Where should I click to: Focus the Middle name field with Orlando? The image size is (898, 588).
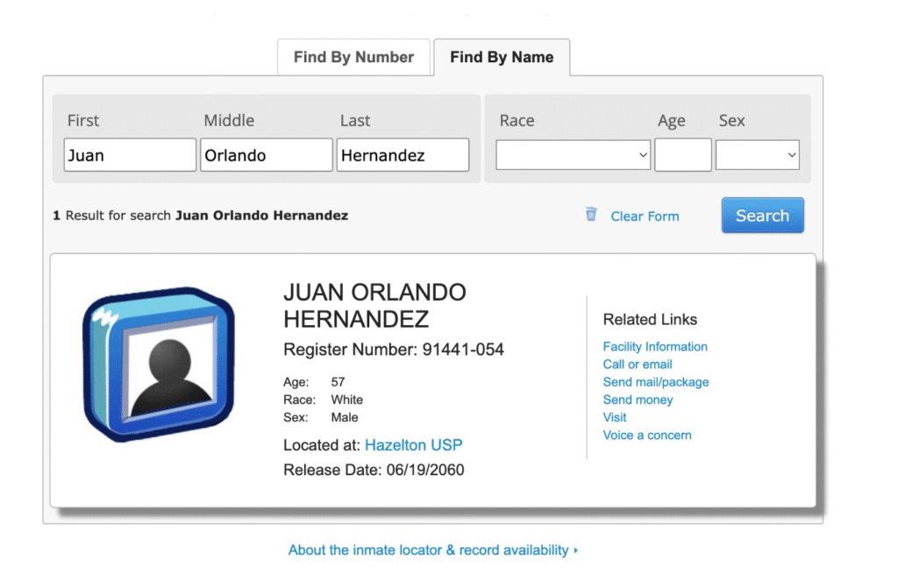[267, 155]
